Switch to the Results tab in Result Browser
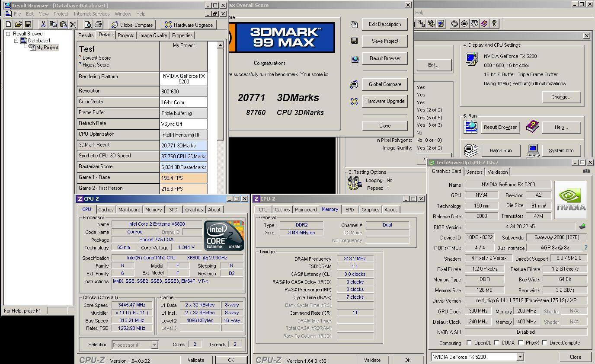Image resolution: width=595 pixels, height=364 pixels. [86, 35]
